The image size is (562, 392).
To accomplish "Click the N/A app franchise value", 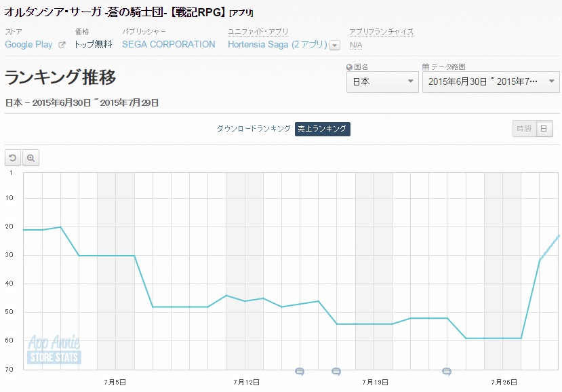I will click(x=356, y=45).
